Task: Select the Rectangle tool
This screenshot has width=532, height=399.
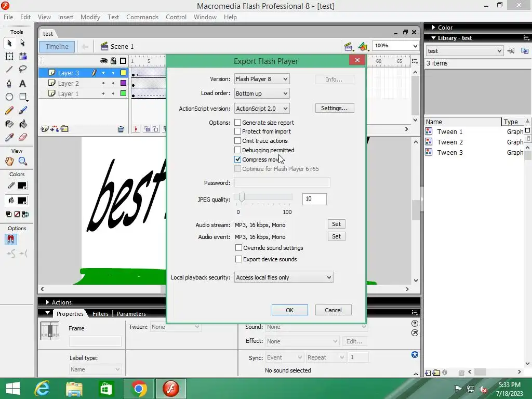Action: pos(23,97)
